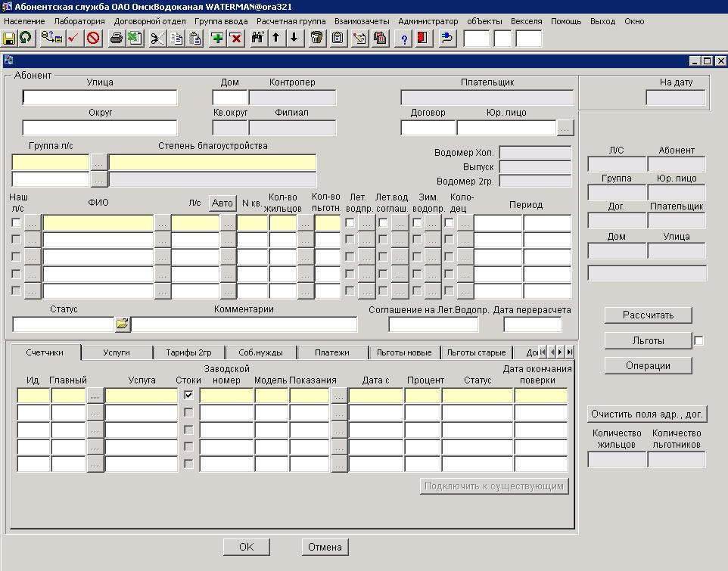
Task: Click the blue question mark help icon
Action: coord(404,38)
